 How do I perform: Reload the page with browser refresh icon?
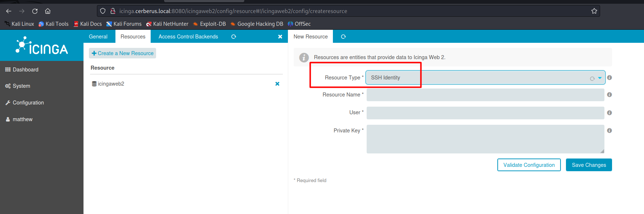tap(35, 11)
